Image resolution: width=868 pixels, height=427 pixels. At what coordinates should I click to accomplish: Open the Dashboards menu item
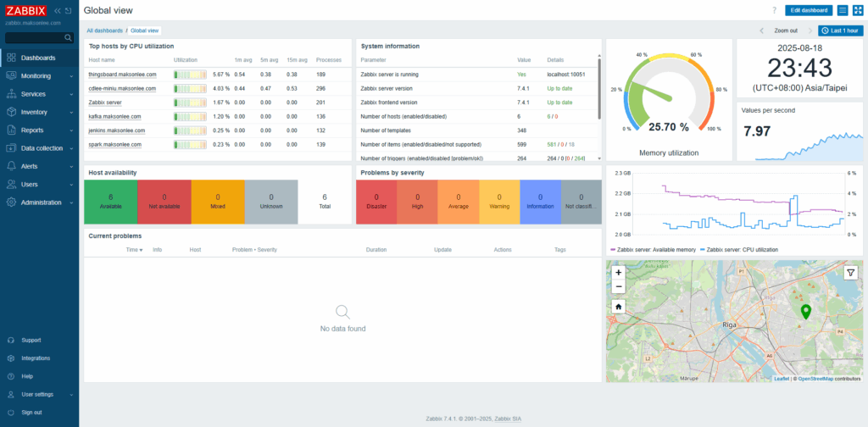coord(39,58)
